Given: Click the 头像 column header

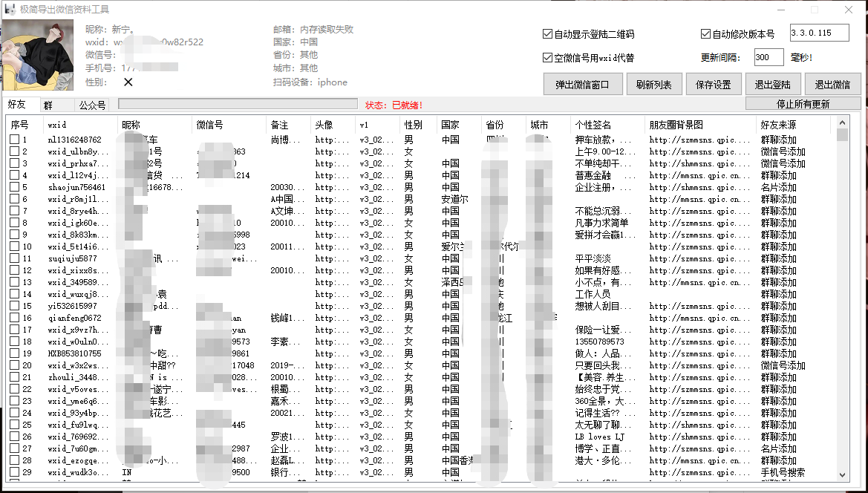Looking at the screenshot, I should tap(333, 125).
